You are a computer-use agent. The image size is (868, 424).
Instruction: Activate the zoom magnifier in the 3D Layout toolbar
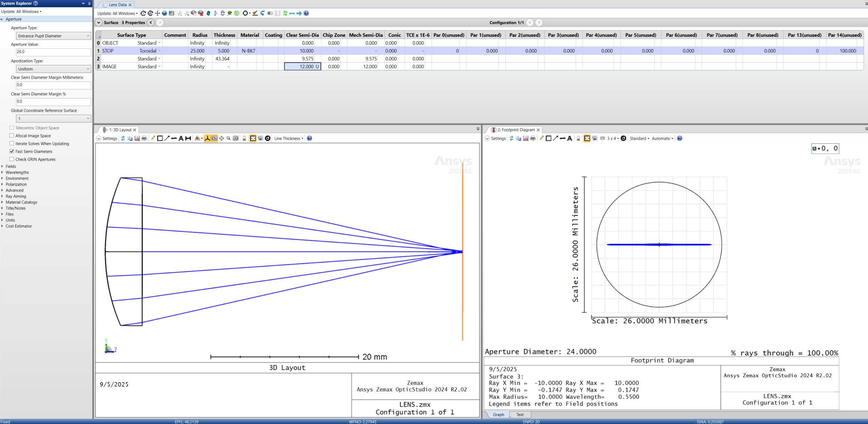(228, 138)
